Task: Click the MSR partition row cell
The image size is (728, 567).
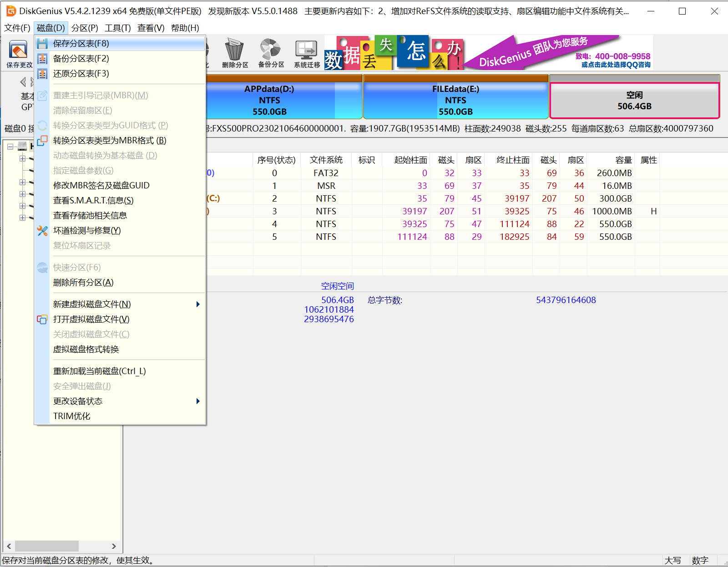Action: click(326, 186)
